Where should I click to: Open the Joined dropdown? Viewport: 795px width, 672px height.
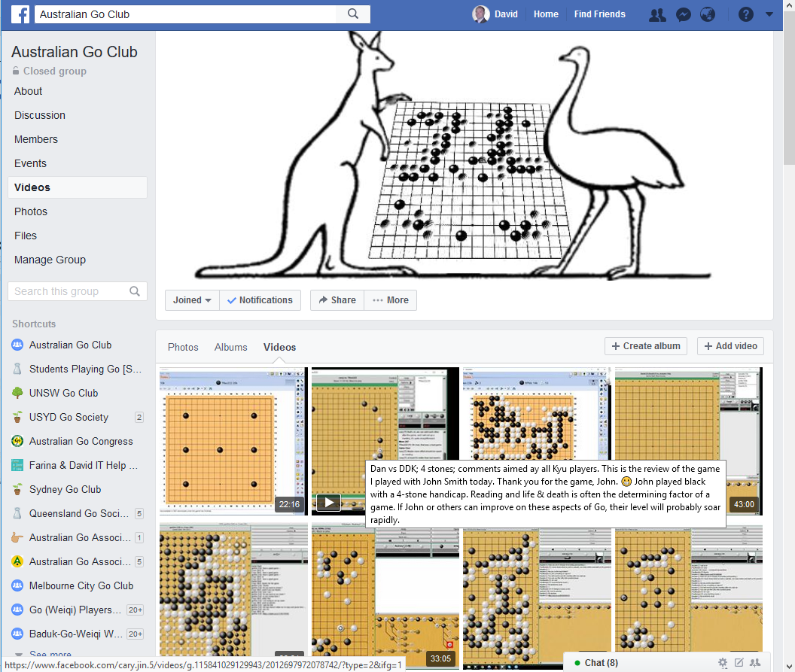pos(192,300)
